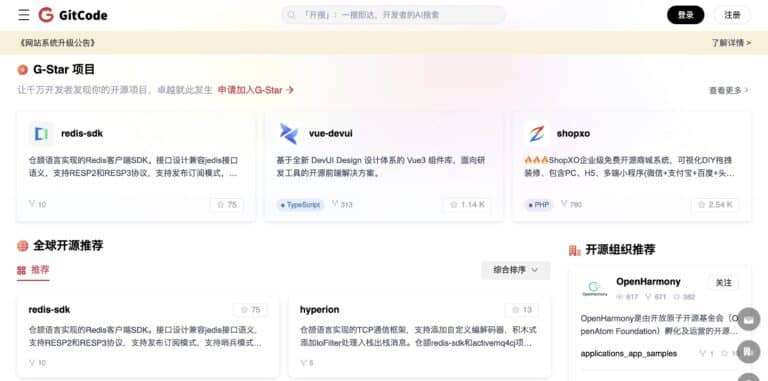Expand the 综合排序 sort dropdown
This screenshot has width=768, height=381.
pyautogui.click(x=516, y=270)
